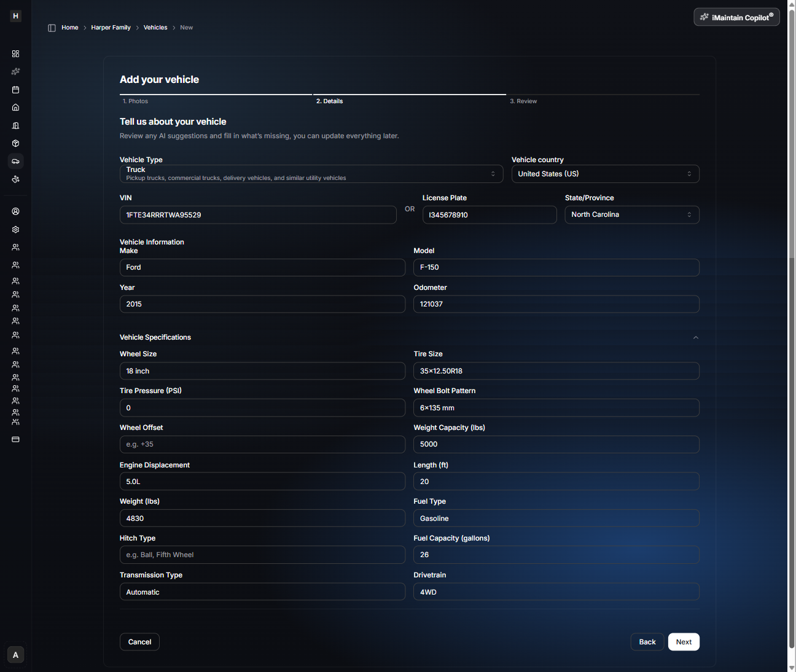Open the home icon in the sidebar

click(x=15, y=107)
